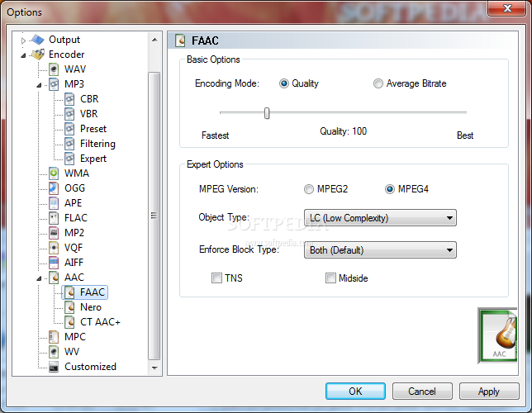This screenshot has width=532, height=413.
Task: Collapse the Encoder tree node
Action: pos(23,55)
